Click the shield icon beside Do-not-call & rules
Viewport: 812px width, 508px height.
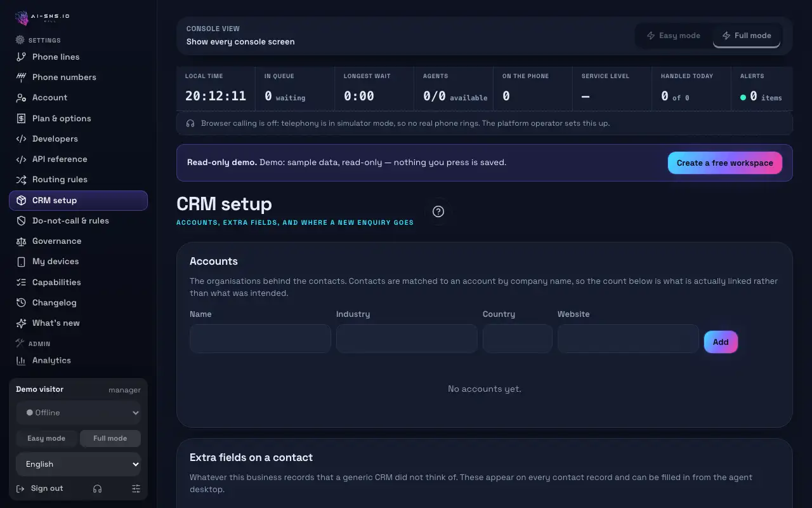[21, 221]
